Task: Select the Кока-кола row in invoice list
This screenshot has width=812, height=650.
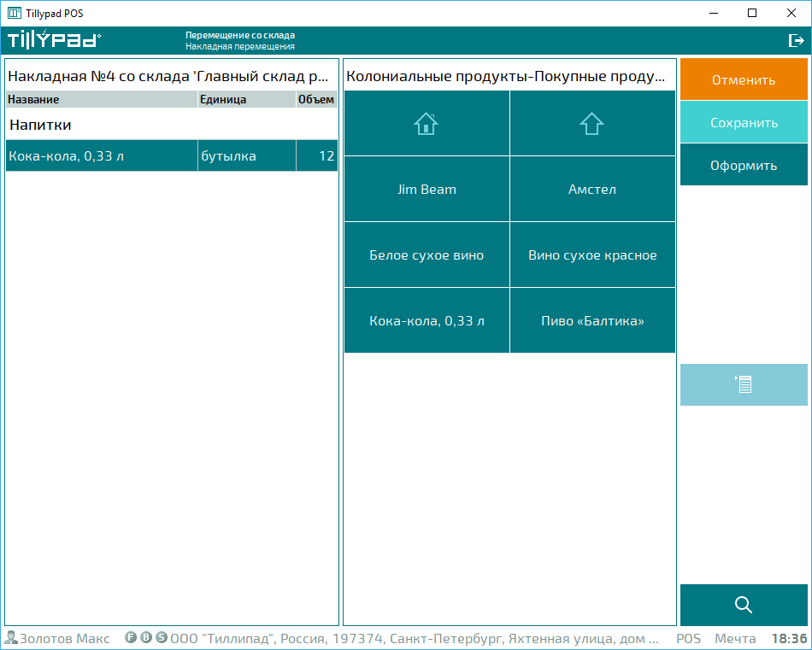Action: [171, 156]
